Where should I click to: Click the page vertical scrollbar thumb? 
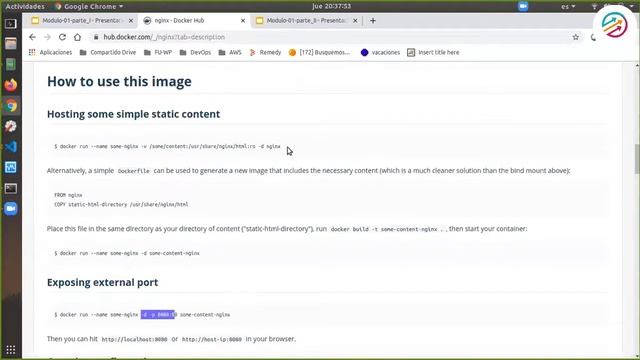637,159
